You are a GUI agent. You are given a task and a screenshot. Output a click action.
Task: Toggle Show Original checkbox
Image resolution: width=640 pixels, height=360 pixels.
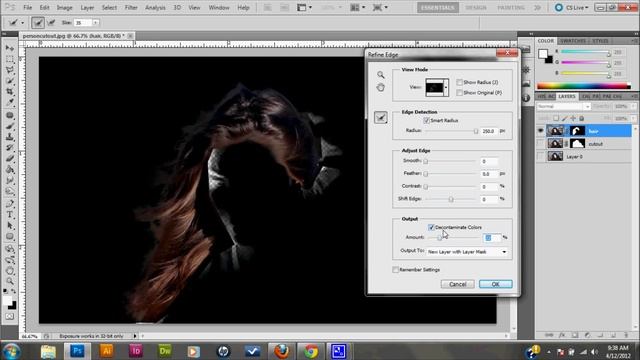(459, 93)
